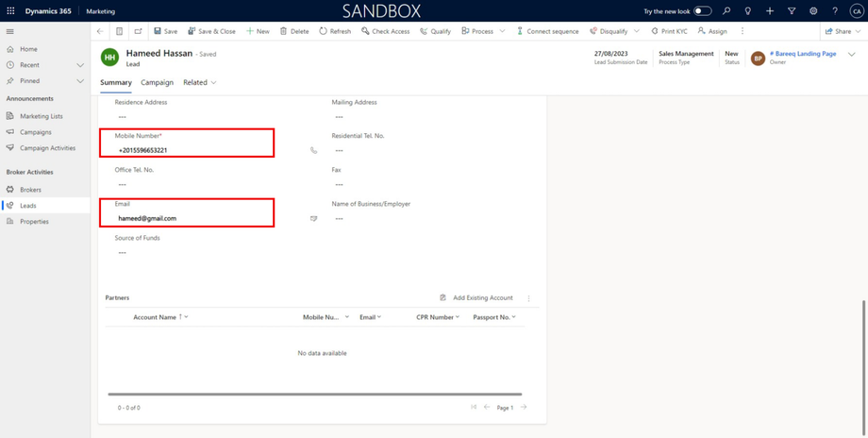This screenshot has width=868, height=438.
Task: Open Mobile Number column header menu
Action: pyautogui.click(x=325, y=317)
